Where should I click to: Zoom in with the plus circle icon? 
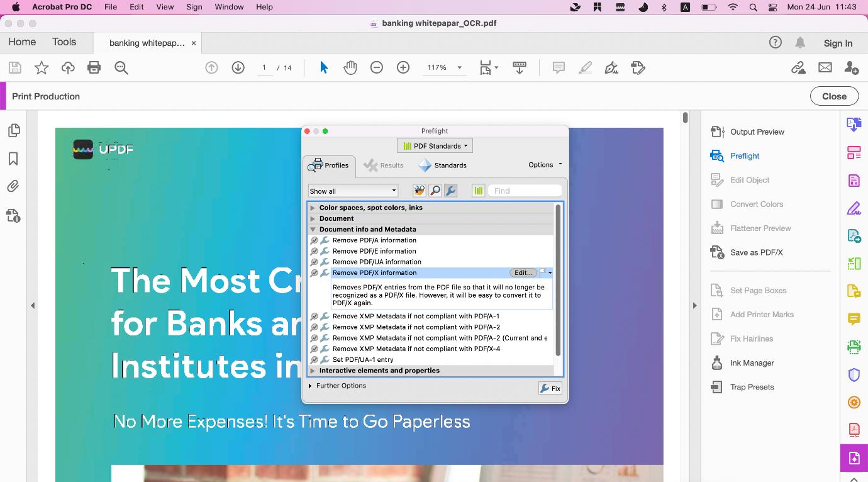(403, 68)
